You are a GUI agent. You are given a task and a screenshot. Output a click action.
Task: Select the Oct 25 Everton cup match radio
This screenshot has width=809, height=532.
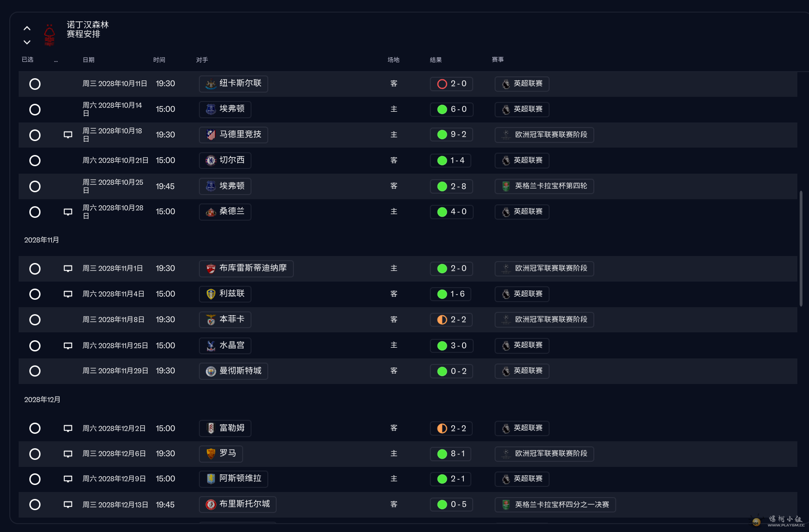(35, 186)
